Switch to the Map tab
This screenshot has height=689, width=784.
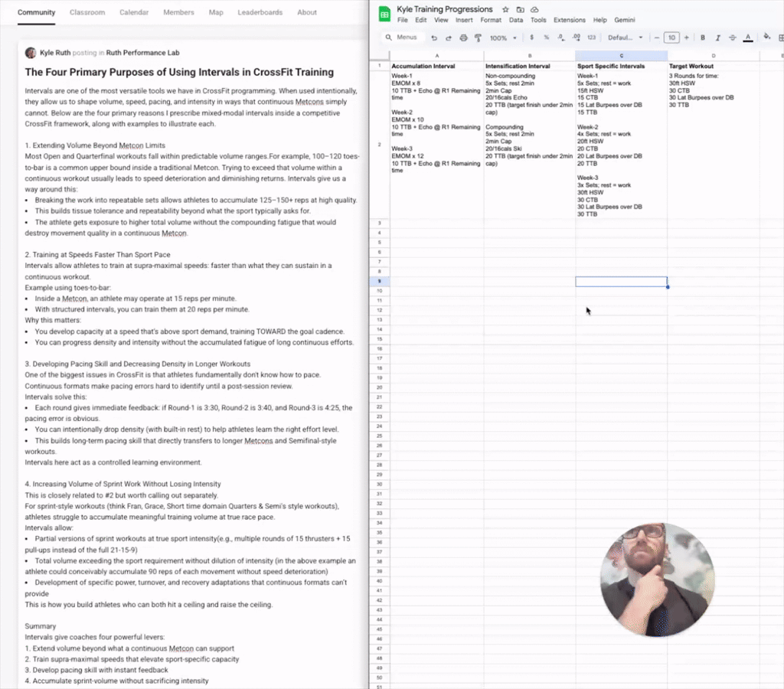216,12
